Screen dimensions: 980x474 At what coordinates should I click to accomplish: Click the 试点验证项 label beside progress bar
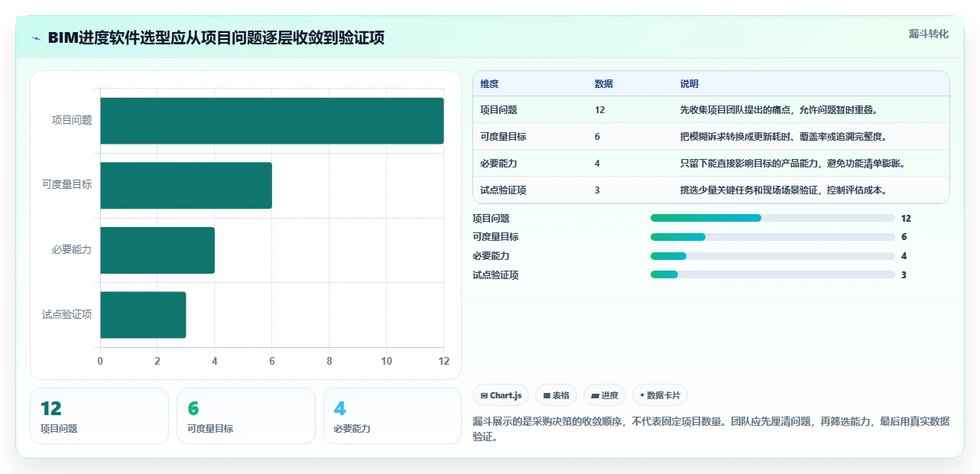point(495,275)
